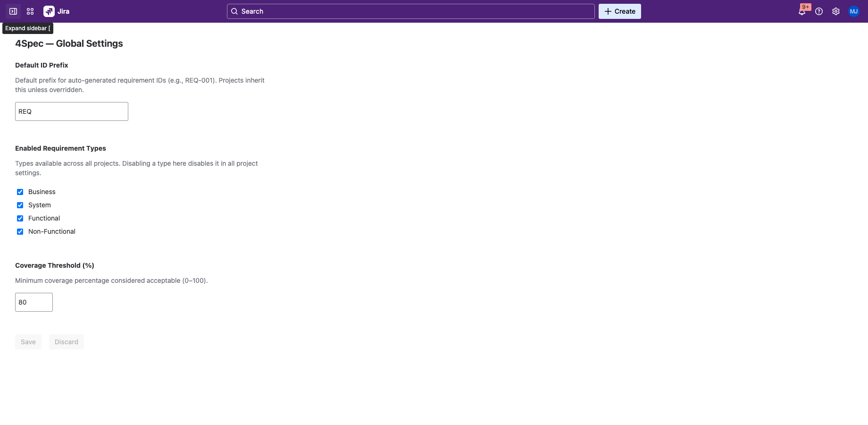The width and height of the screenshot is (868, 425).
Task: Focus the Default ID Prefix field containing REQ
Action: [72, 111]
